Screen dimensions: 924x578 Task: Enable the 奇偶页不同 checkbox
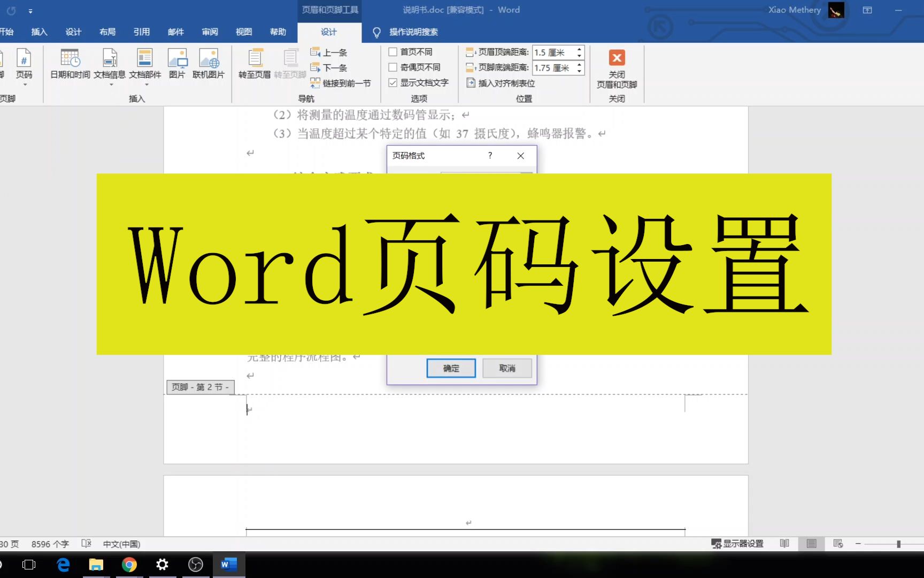click(392, 67)
